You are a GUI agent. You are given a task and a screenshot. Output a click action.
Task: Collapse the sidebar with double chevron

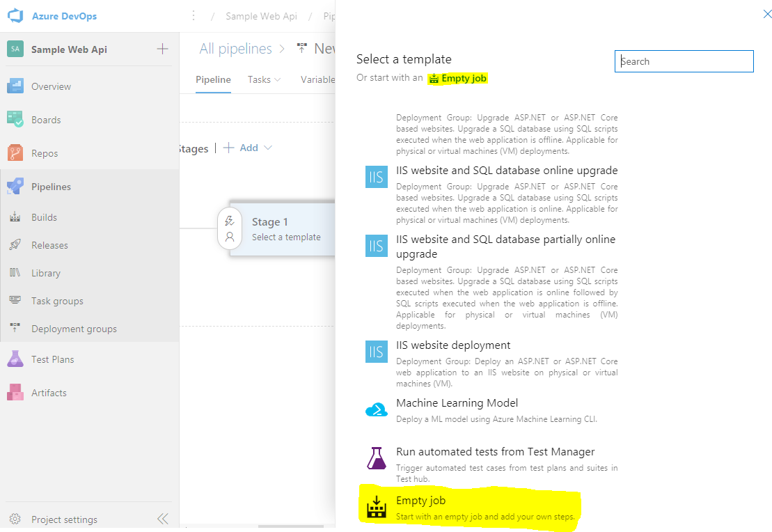point(163,519)
